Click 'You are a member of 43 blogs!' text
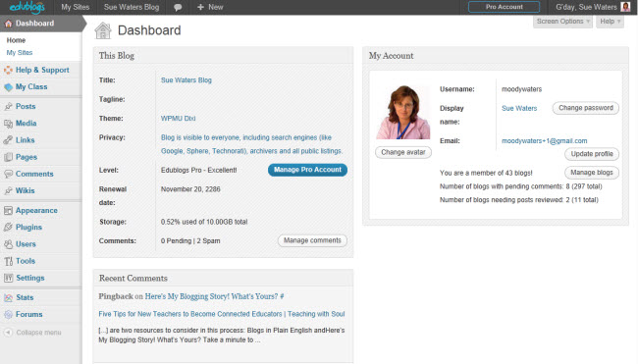638x364 pixels. pyautogui.click(x=486, y=173)
